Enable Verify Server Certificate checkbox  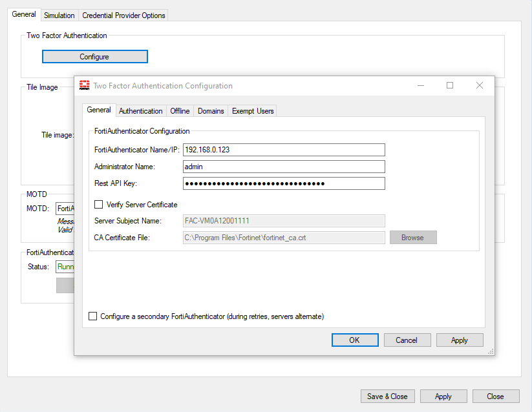click(98, 204)
